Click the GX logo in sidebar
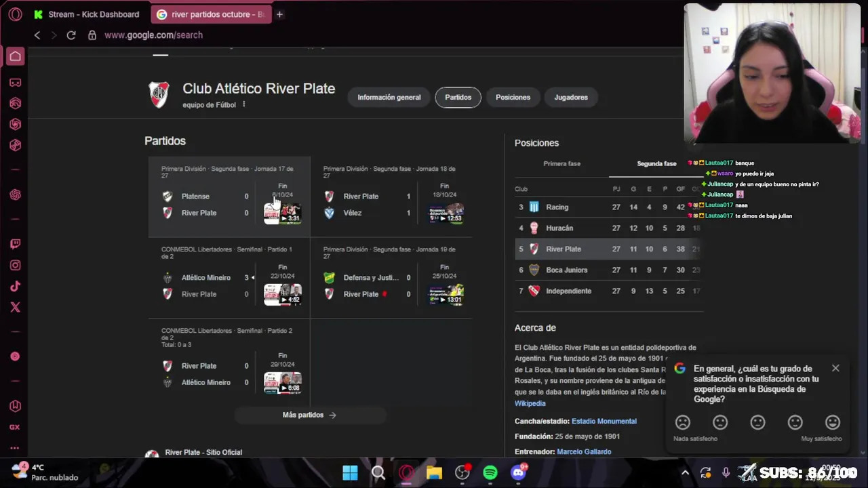The width and height of the screenshot is (868, 488). click(15, 427)
